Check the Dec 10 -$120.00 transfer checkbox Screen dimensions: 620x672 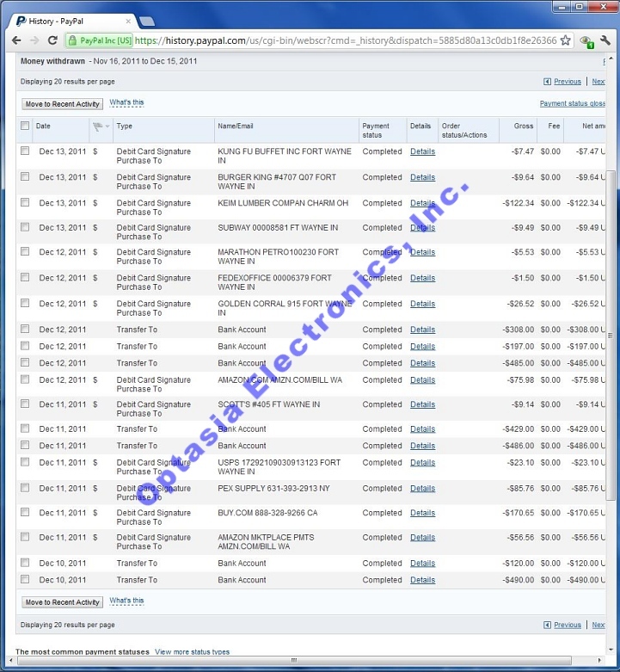tap(25, 563)
